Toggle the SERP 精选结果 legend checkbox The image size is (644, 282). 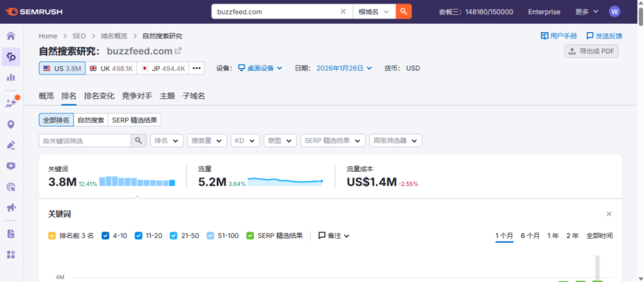pos(251,236)
